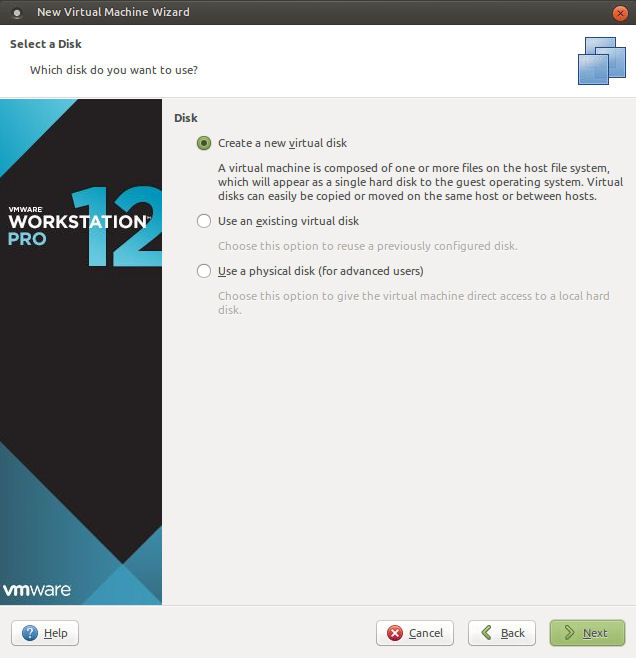Image resolution: width=636 pixels, height=658 pixels.
Task: Go Back to the previous wizard step
Action: coord(501,633)
